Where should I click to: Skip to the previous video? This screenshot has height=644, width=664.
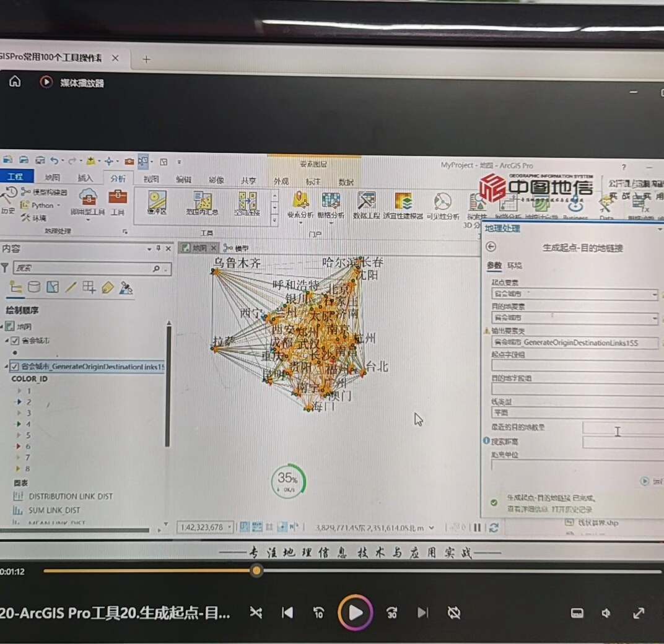click(x=287, y=612)
